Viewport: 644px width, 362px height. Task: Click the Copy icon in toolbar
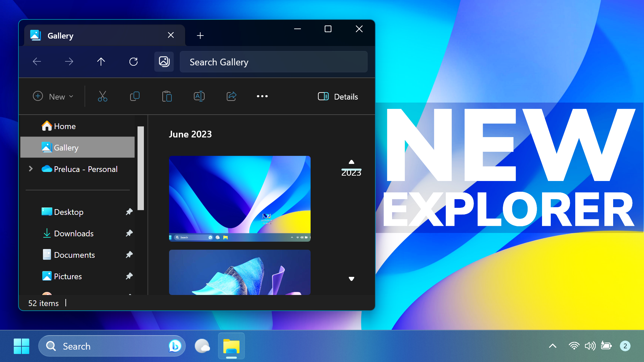pos(135,97)
